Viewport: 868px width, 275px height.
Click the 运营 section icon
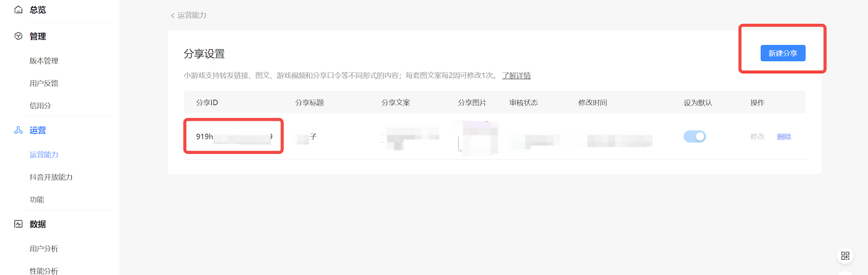click(x=18, y=130)
